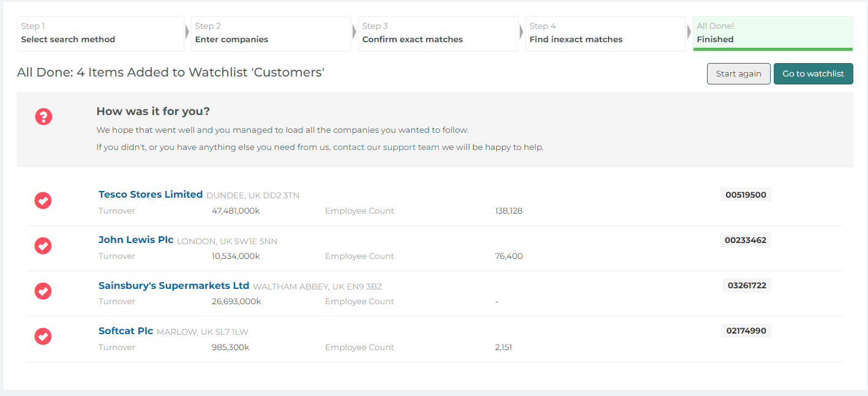Click Tesco employee count 138,128
Screen dimensions: 868x396
point(509,211)
